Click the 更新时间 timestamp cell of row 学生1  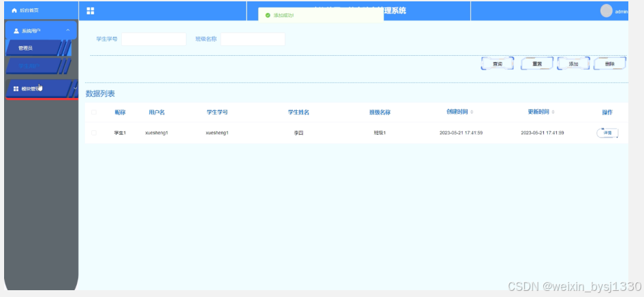tap(542, 133)
